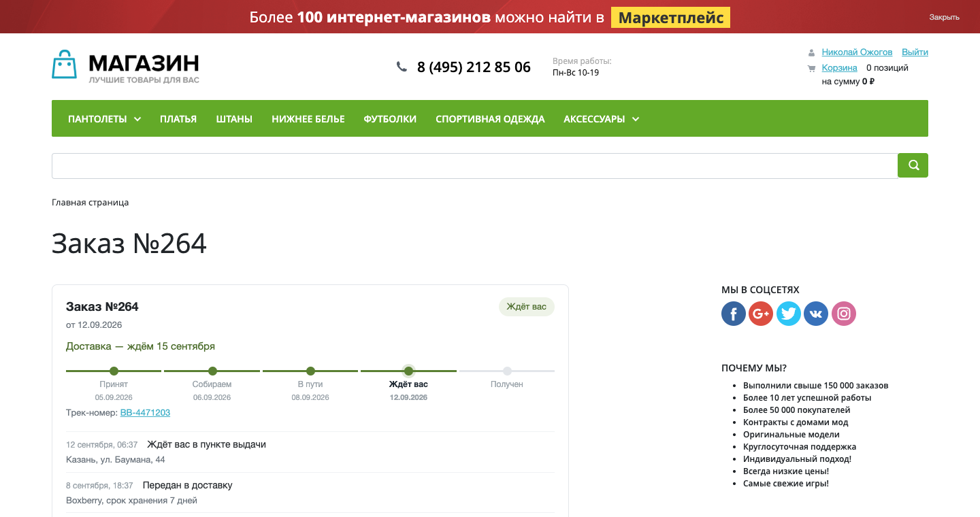
Task: Open the Николай Ожогов profile link
Action: tap(857, 52)
